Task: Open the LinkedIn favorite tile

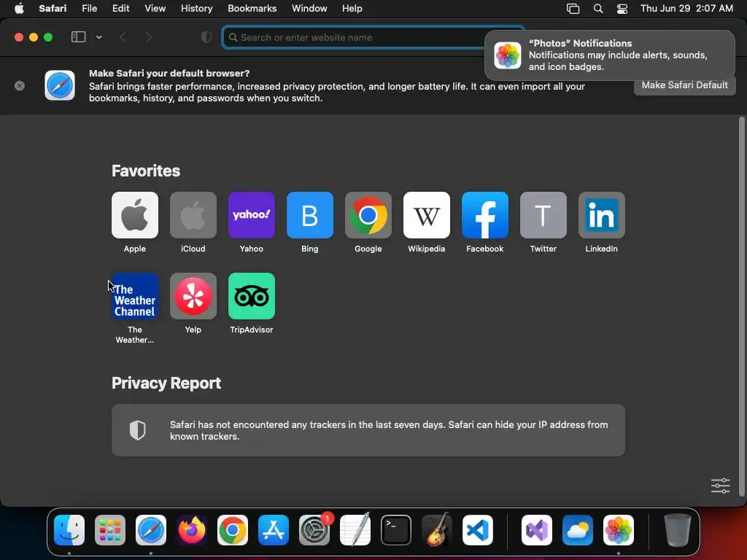Action: pos(602,215)
